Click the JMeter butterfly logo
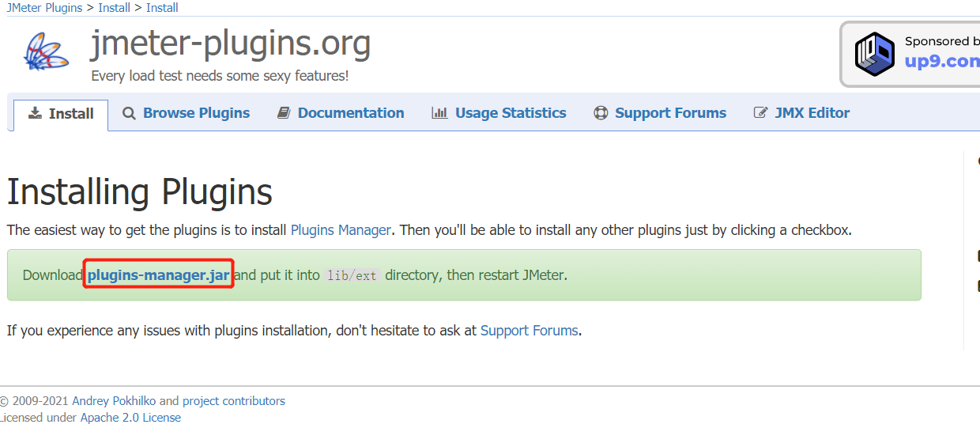 click(x=46, y=51)
